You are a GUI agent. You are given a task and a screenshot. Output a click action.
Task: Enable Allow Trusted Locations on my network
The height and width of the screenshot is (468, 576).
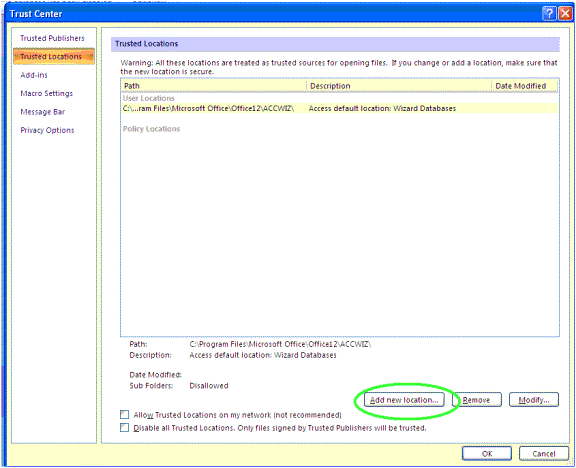tap(125, 415)
